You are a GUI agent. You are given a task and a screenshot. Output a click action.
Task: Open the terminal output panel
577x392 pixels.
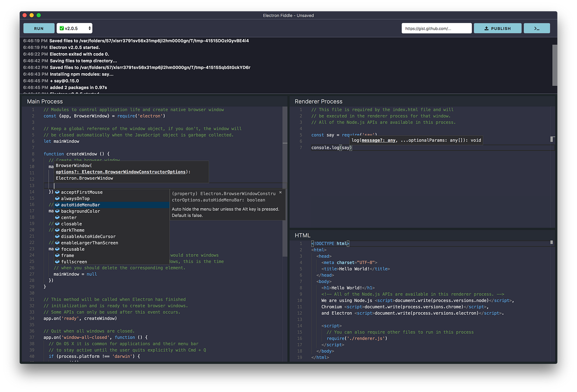(x=537, y=28)
